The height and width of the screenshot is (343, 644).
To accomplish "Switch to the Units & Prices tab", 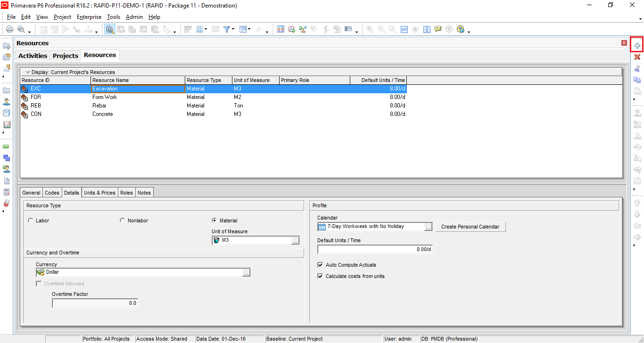I will pos(99,192).
